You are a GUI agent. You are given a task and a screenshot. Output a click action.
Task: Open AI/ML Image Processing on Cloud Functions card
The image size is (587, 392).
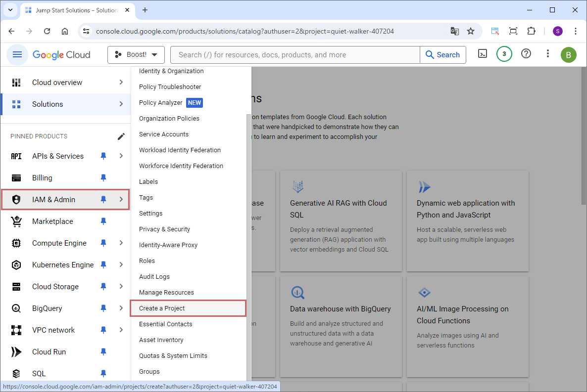click(468, 327)
